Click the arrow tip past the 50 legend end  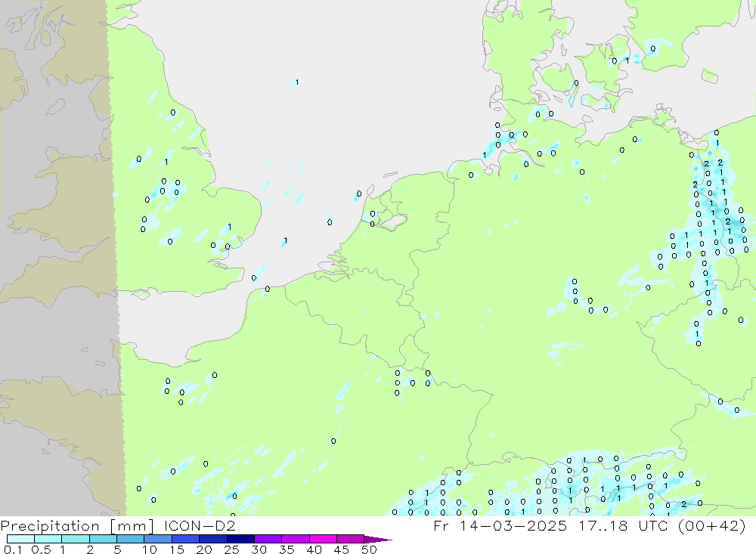point(379,539)
